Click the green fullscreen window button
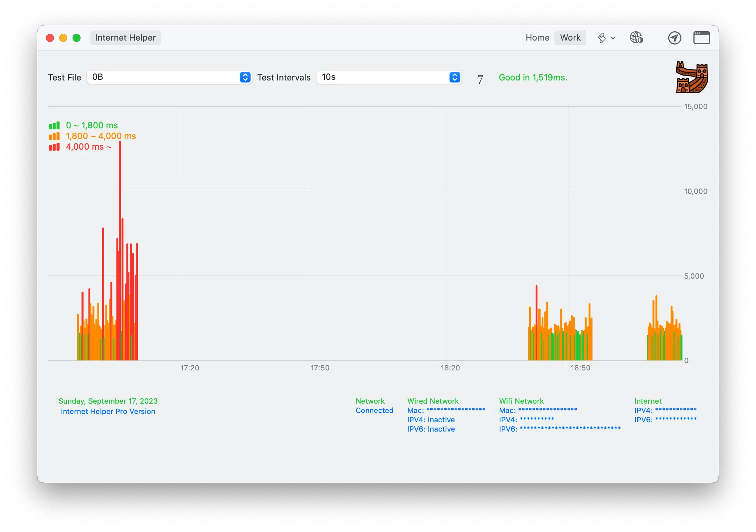The image size is (756, 532). pos(77,38)
